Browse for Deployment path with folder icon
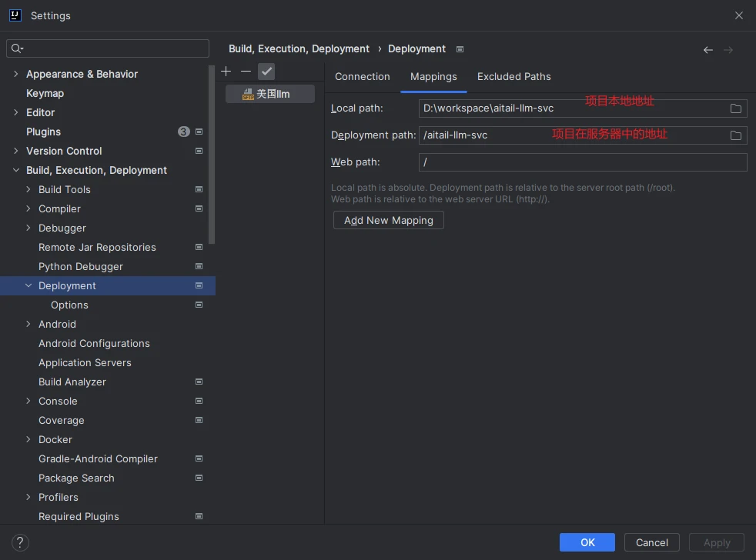This screenshot has width=756, height=560. pos(735,135)
